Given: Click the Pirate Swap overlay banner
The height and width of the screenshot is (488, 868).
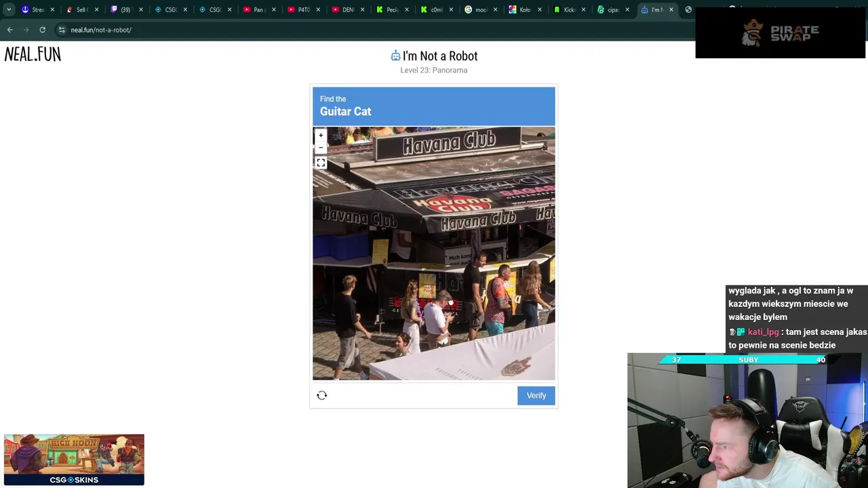Looking at the screenshot, I should [781, 33].
